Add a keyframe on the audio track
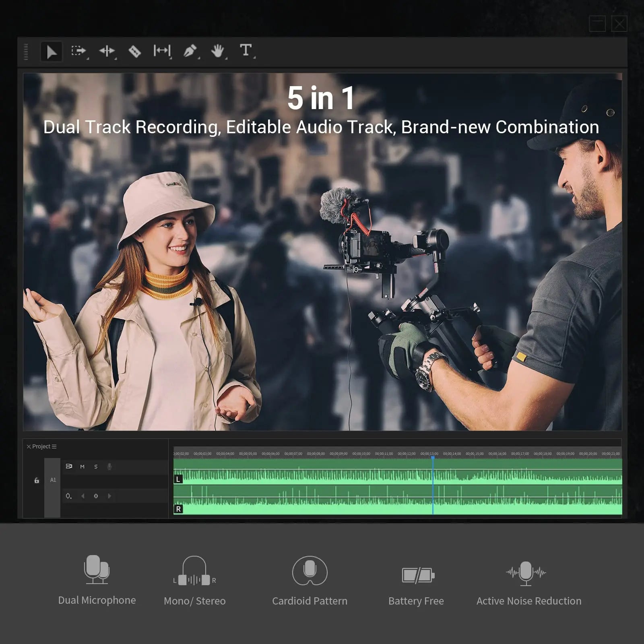 tap(96, 496)
